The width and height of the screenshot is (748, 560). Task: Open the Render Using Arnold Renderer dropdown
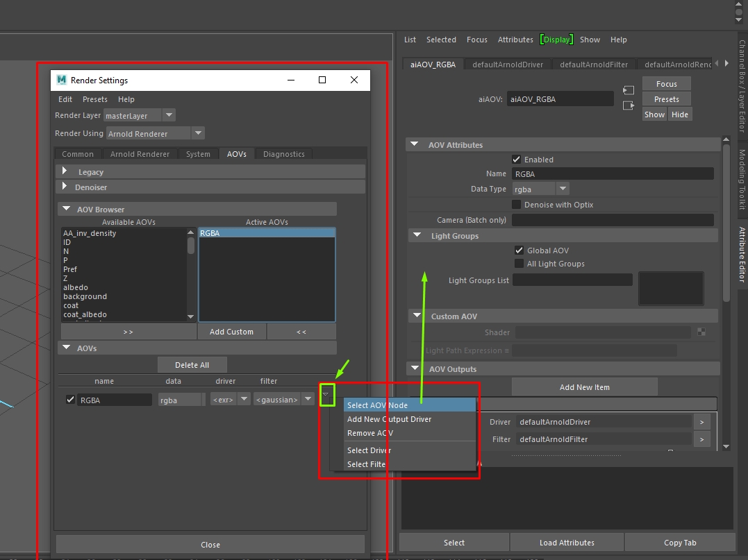[198, 133]
